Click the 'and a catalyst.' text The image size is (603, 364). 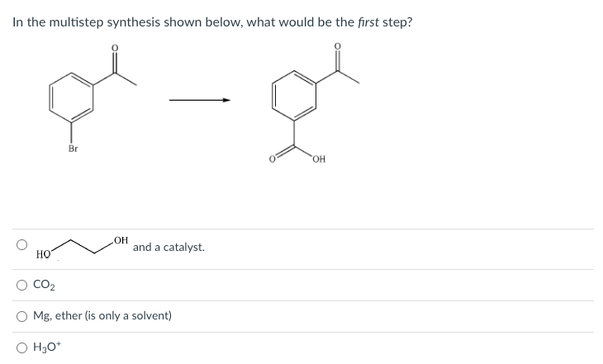(x=169, y=247)
